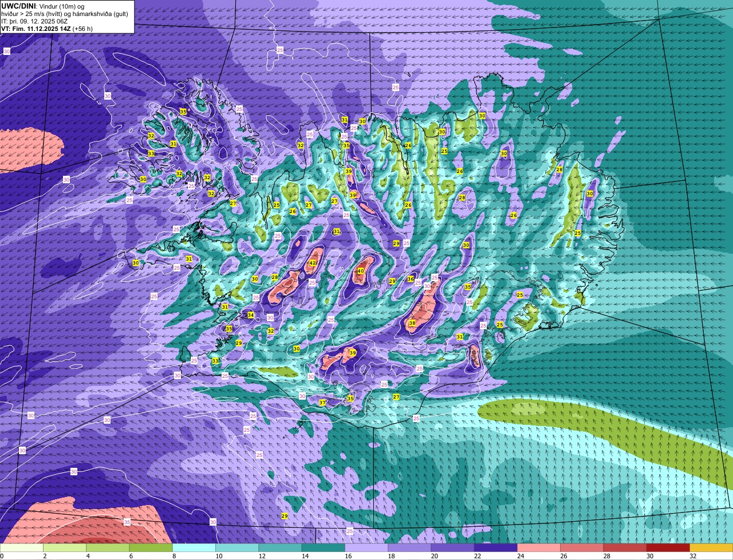
Task: Click the 'hviður > 25 m/s' legend description line
Action: pos(65,13)
